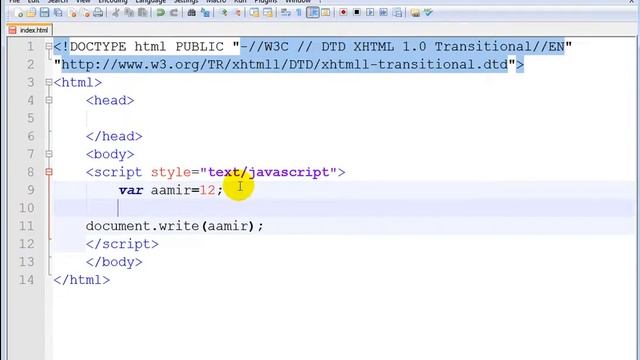The width and height of the screenshot is (640, 360).
Task: Print the document using the printer icon
Action: pyautogui.click(x=98, y=13)
